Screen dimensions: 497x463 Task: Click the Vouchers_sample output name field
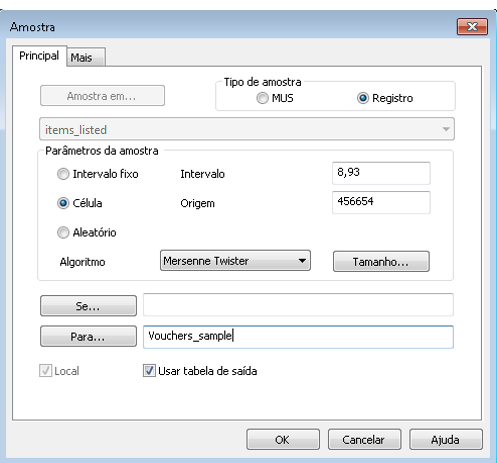pyautogui.click(x=298, y=337)
